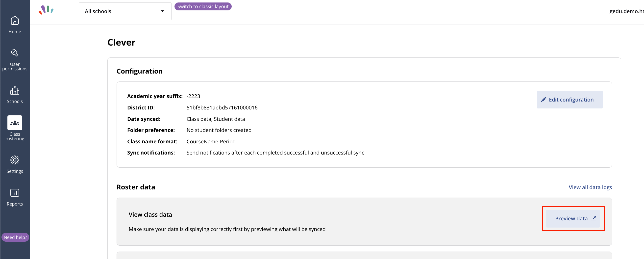Open User permissions key icon
This screenshot has height=259, width=644.
[x=15, y=53]
